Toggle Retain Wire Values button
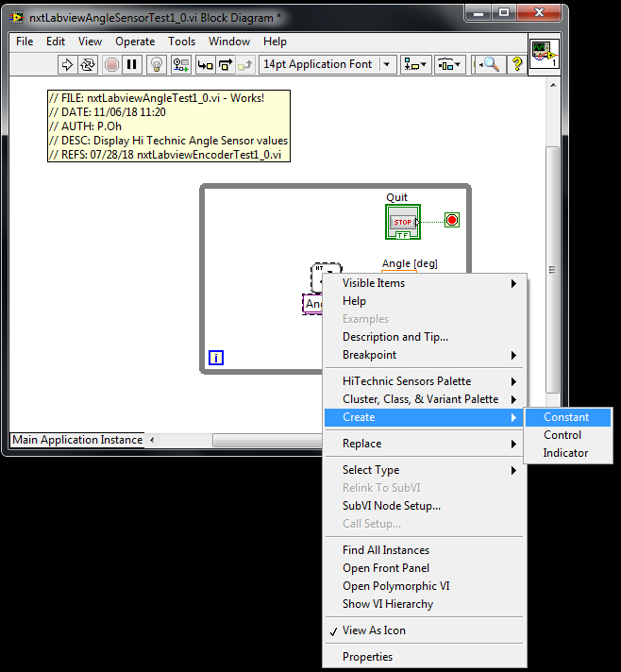Viewport: 621px width, 672px height. 181,65
